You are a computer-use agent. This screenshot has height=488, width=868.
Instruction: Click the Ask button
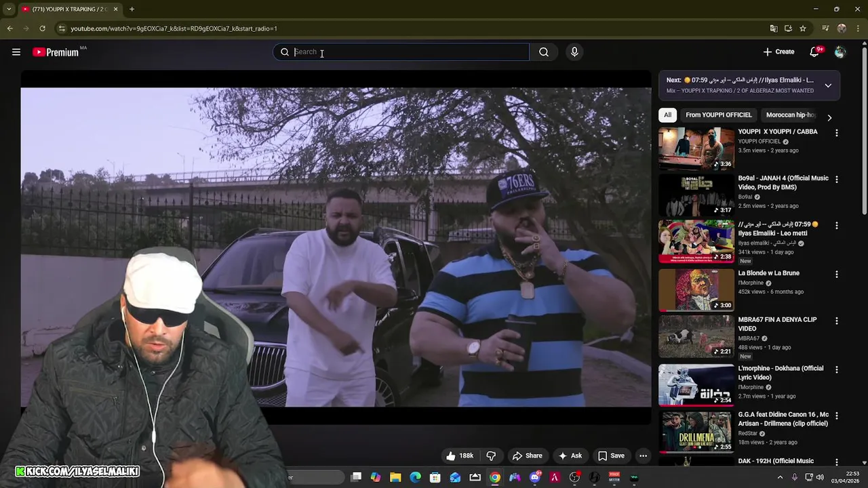[x=570, y=456]
